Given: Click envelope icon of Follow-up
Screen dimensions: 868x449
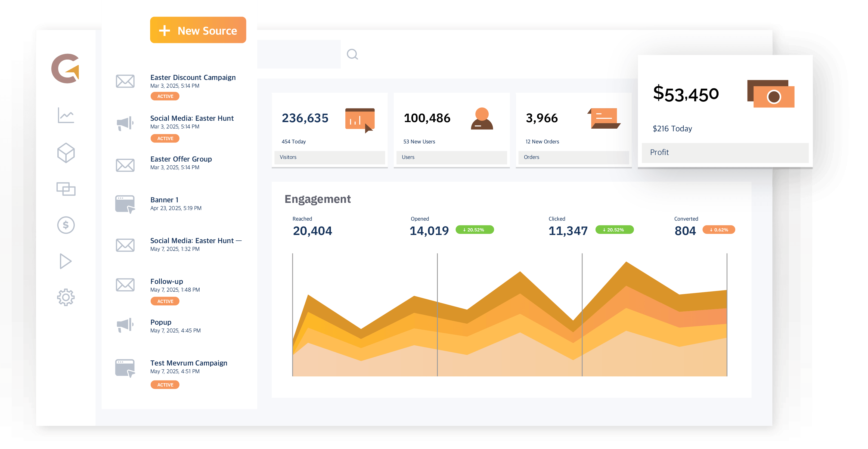Looking at the screenshot, I should 125,285.
